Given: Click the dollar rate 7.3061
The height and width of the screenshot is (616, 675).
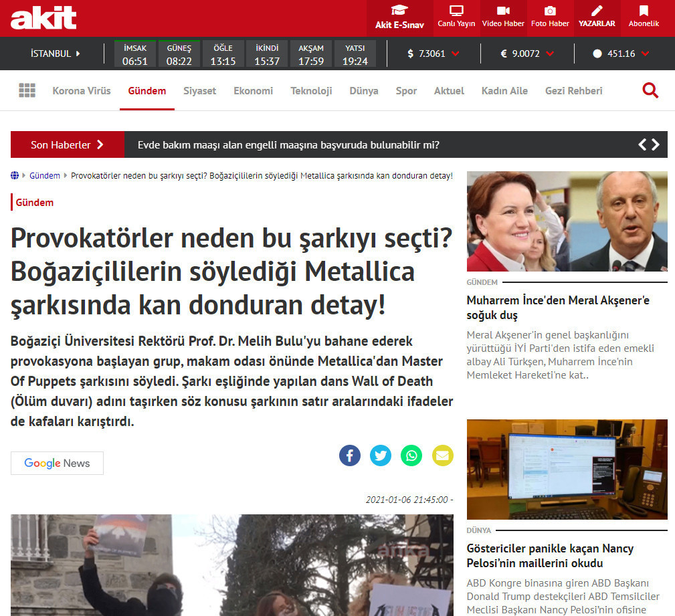Looking at the screenshot, I should pyautogui.click(x=433, y=54).
